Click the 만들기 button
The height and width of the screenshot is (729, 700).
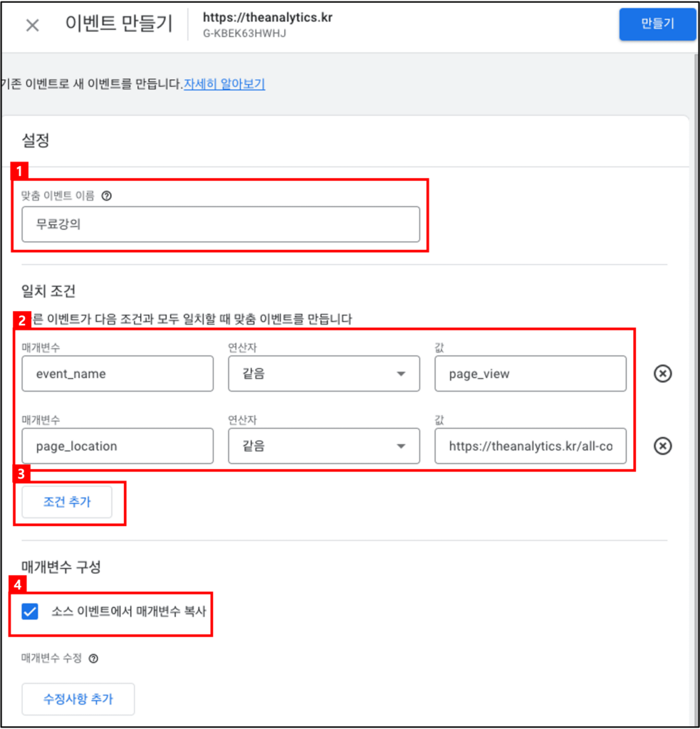click(x=657, y=23)
